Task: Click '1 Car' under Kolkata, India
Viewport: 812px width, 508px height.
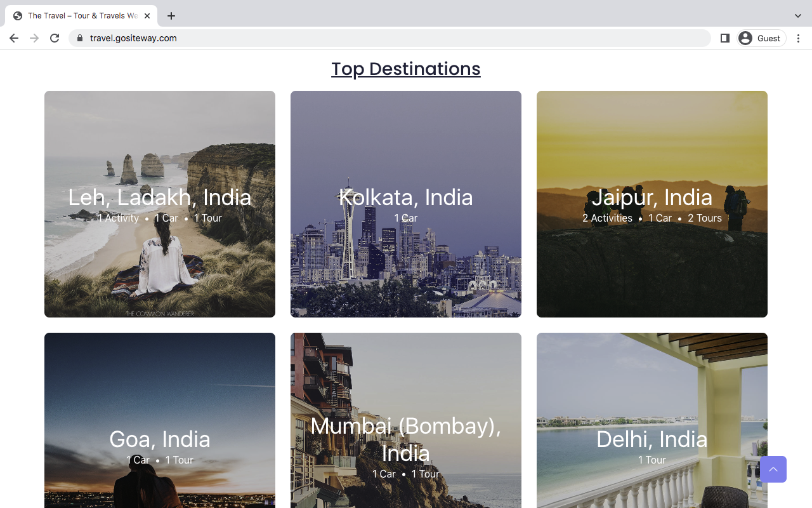Action: pyautogui.click(x=406, y=218)
